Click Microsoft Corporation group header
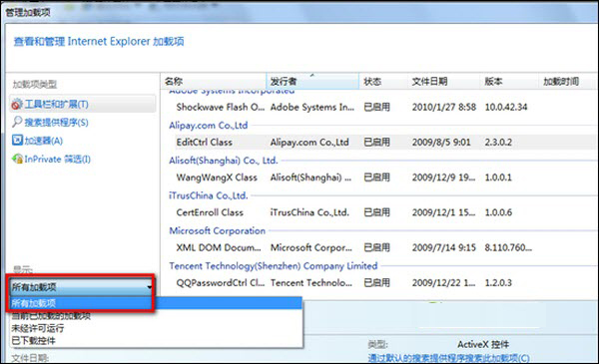The image size is (599, 364). [217, 230]
